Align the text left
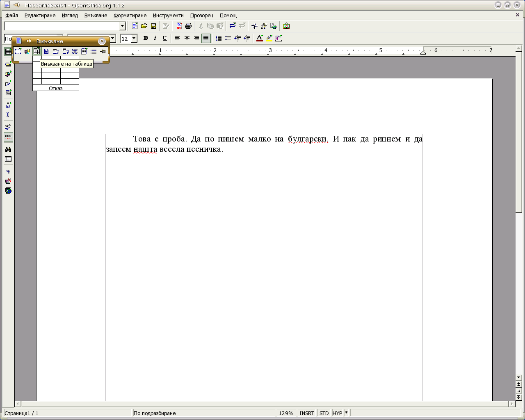 click(x=178, y=39)
